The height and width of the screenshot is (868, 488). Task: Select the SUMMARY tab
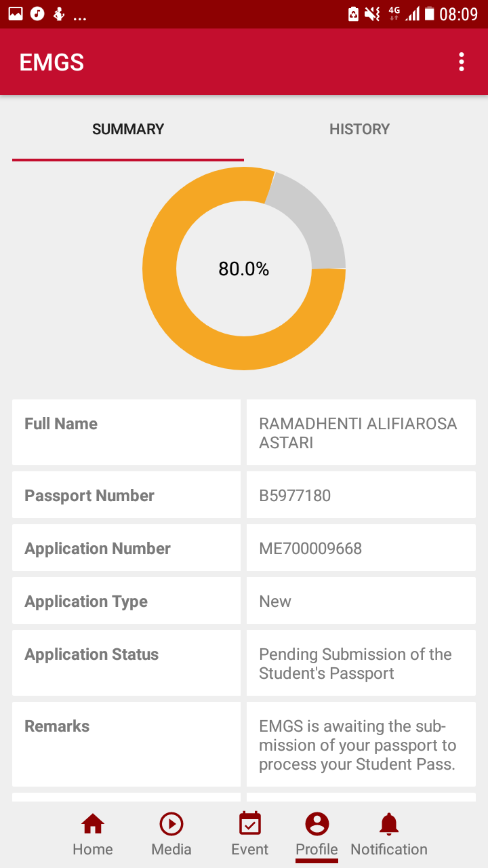tap(128, 129)
